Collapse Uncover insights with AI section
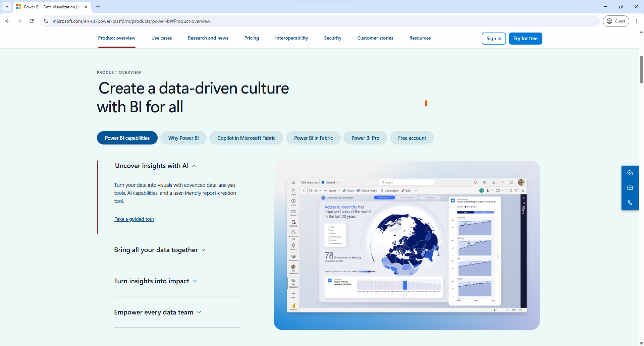 pyautogui.click(x=156, y=166)
